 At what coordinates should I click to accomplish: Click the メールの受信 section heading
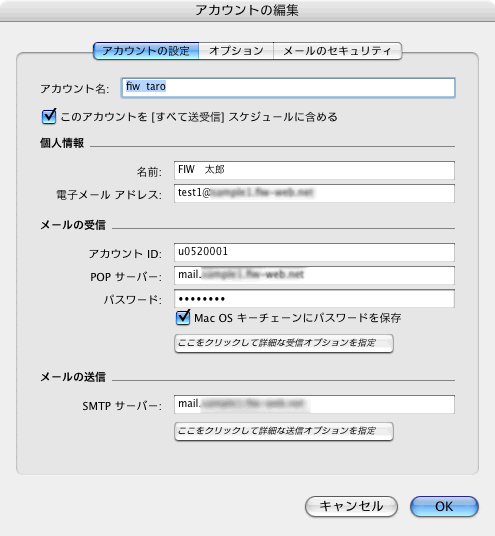(73, 225)
